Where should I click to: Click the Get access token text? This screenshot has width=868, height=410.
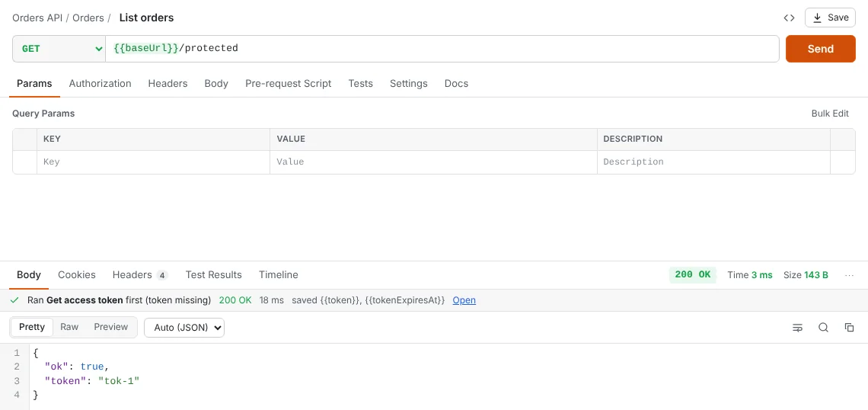tap(85, 300)
